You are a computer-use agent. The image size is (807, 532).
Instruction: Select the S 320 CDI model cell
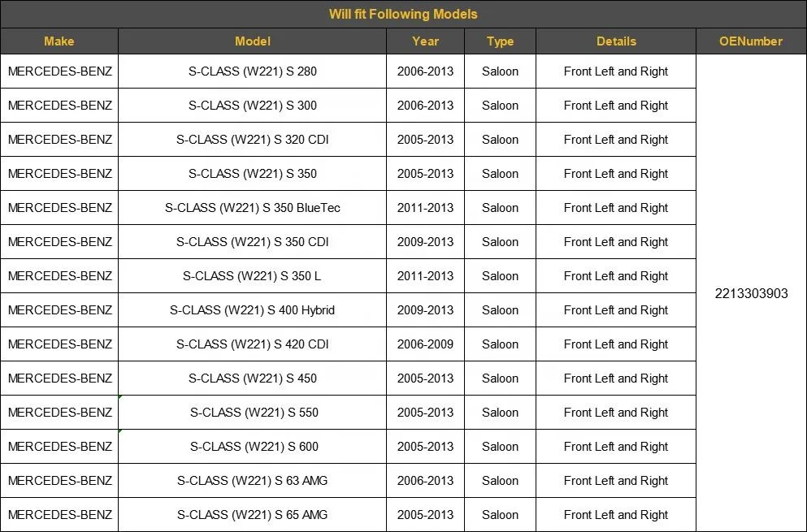pos(252,140)
